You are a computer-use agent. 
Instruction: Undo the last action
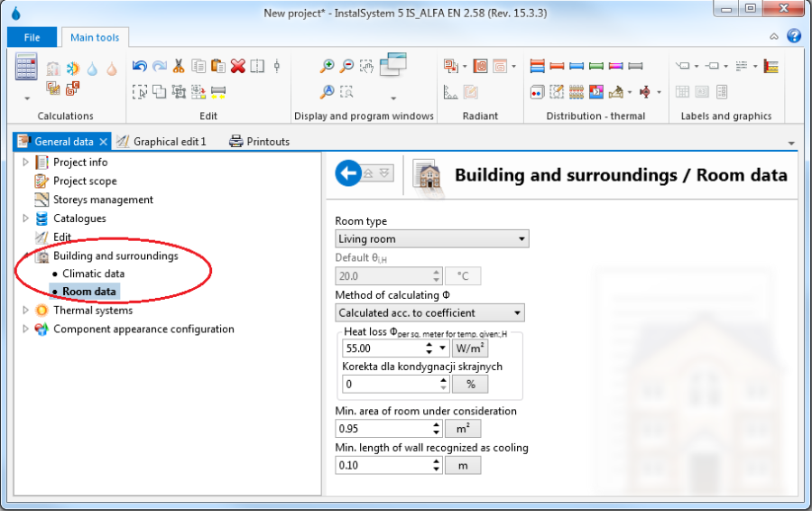139,66
